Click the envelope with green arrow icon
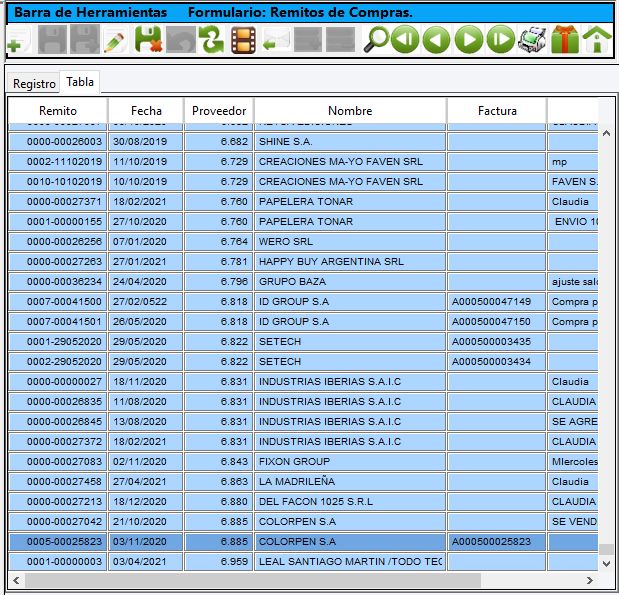This screenshot has height=595, width=619. tap(276, 39)
